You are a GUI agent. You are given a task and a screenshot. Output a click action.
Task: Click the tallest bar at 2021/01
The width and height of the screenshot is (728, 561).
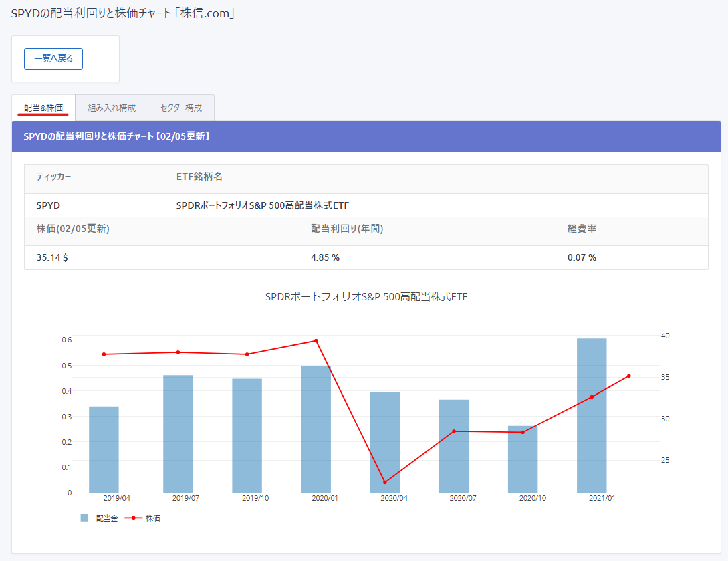[x=592, y=415]
